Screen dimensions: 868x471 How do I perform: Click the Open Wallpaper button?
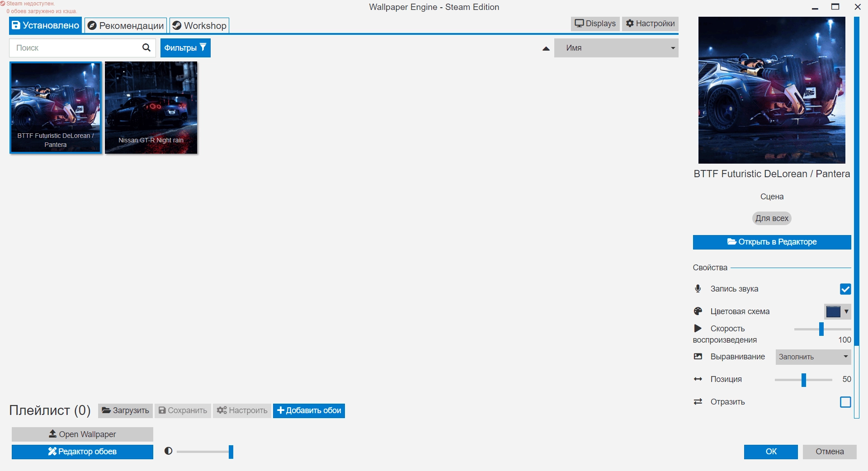[x=82, y=434]
